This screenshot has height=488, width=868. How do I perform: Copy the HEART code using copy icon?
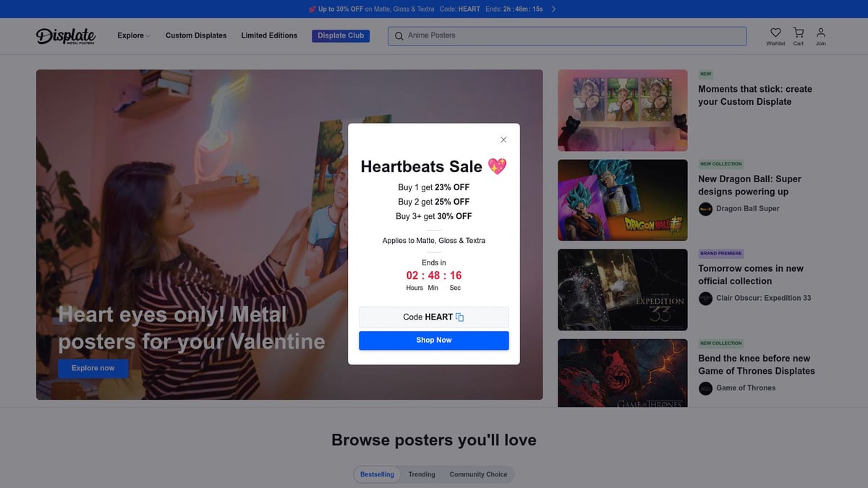pos(459,317)
